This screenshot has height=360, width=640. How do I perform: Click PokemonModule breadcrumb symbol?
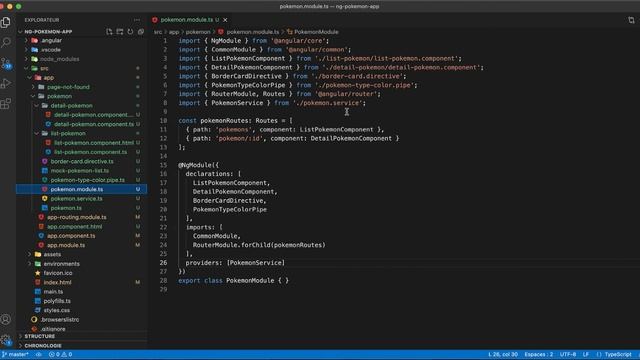point(316,32)
